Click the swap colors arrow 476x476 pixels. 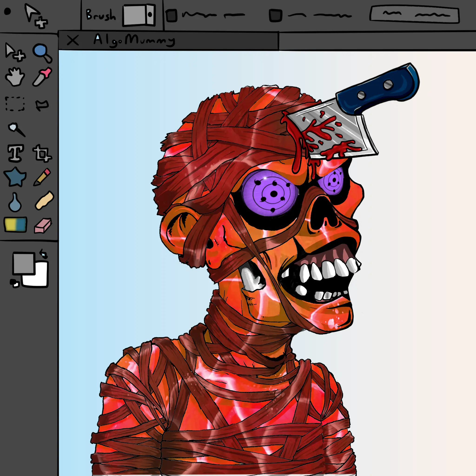[44, 253]
